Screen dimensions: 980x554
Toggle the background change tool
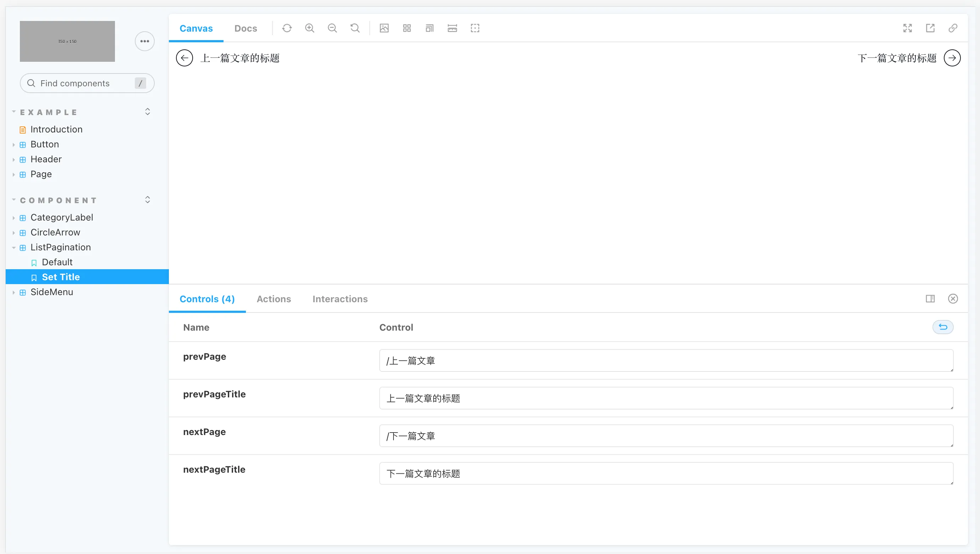point(384,28)
